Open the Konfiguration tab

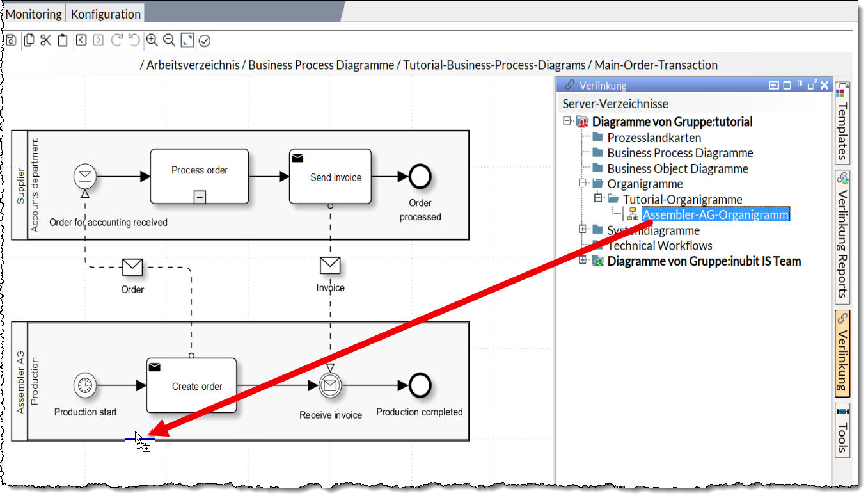(x=106, y=13)
